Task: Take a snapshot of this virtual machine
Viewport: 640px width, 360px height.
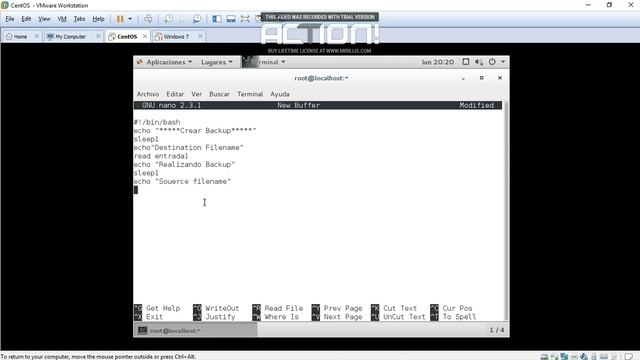Action: pos(168,19)
